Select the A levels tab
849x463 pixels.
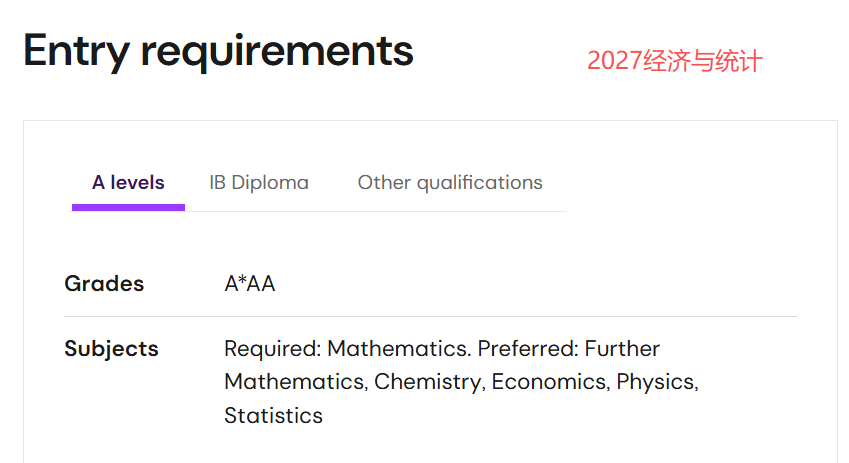pyautogui.click(x=128, y=183)
